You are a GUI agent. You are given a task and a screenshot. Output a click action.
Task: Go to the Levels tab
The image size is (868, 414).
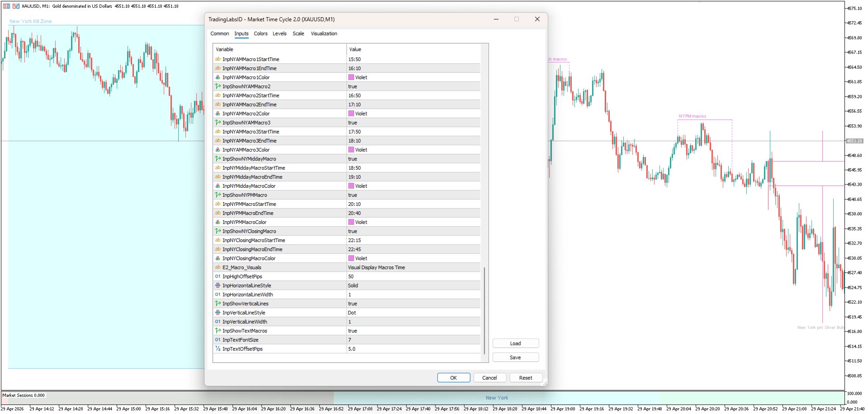tap(280, 33)
